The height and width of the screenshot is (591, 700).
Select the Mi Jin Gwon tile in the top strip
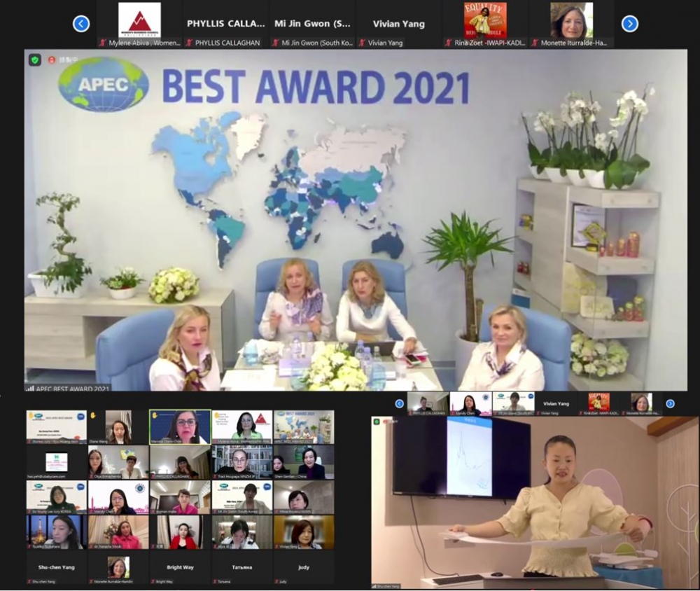[x=312, y=25]
